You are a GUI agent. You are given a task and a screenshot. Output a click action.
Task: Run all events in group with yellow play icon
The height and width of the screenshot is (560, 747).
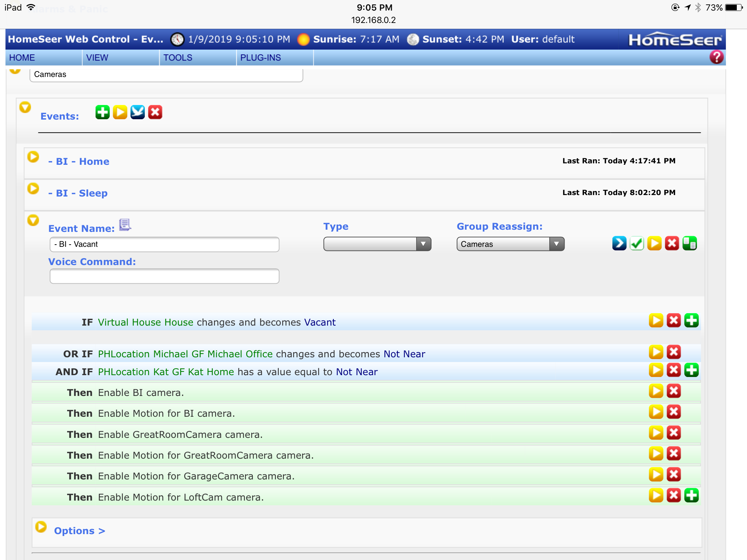pyautogui.click(x=120, y=112)
